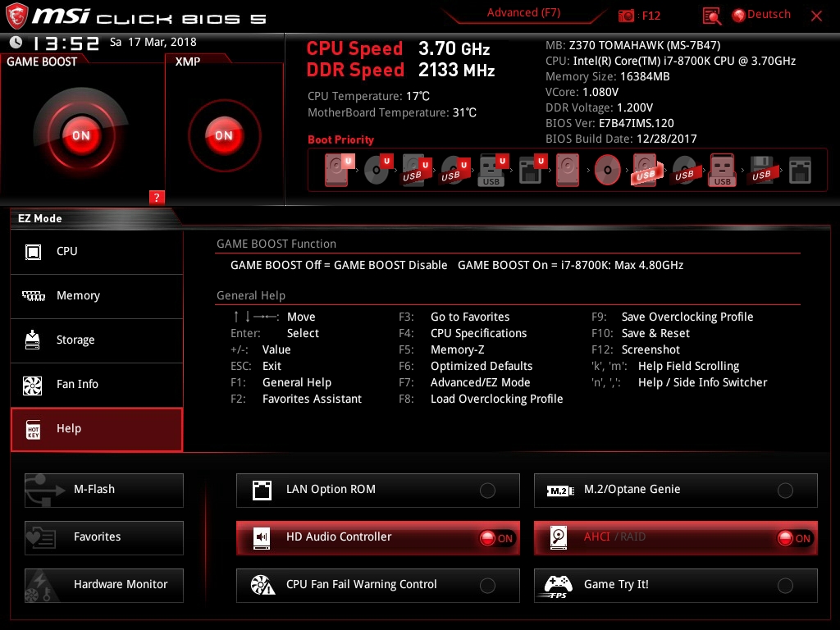
Task: Enable CPU Fan Fail Warning Control
Action: tap(377, 586)
